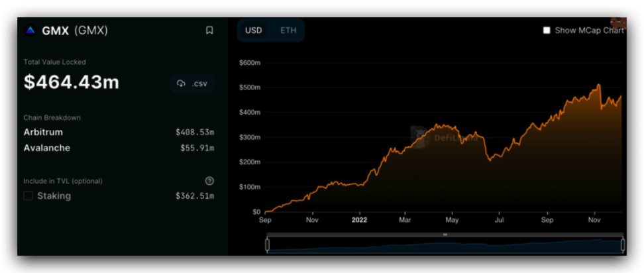Click the right range slider handle
Screen dimensions: 644x273
[623, 245]
